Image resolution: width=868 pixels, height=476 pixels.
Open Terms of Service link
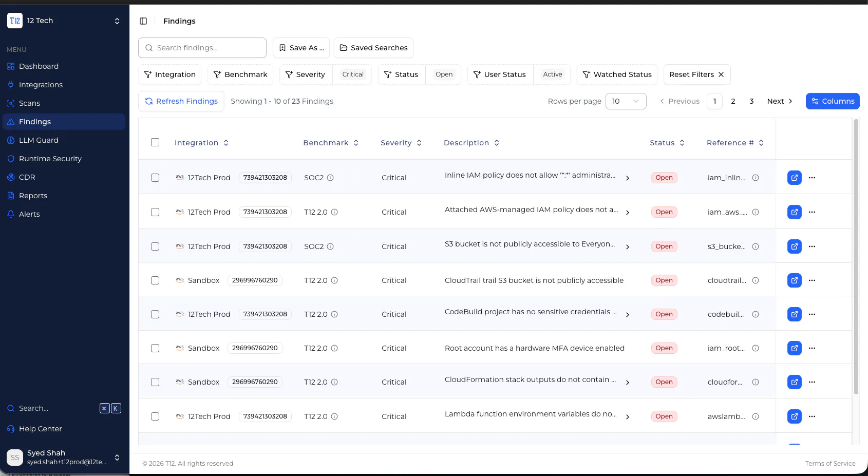click(830, 464)
